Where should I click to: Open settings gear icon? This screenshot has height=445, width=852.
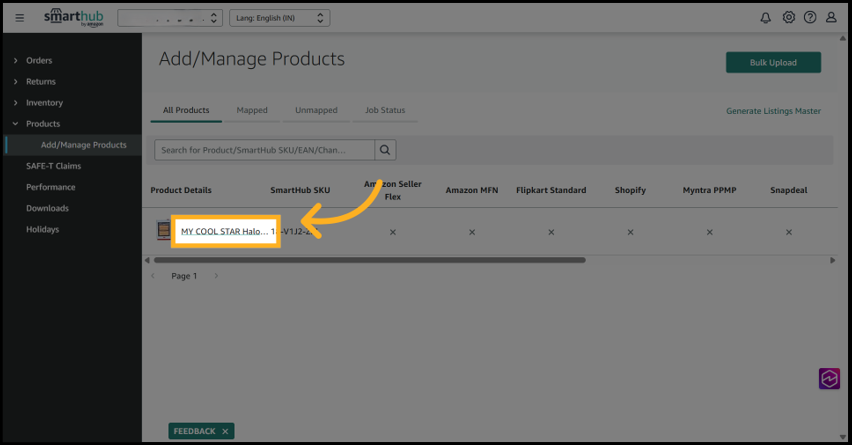[x=788, y=18]
